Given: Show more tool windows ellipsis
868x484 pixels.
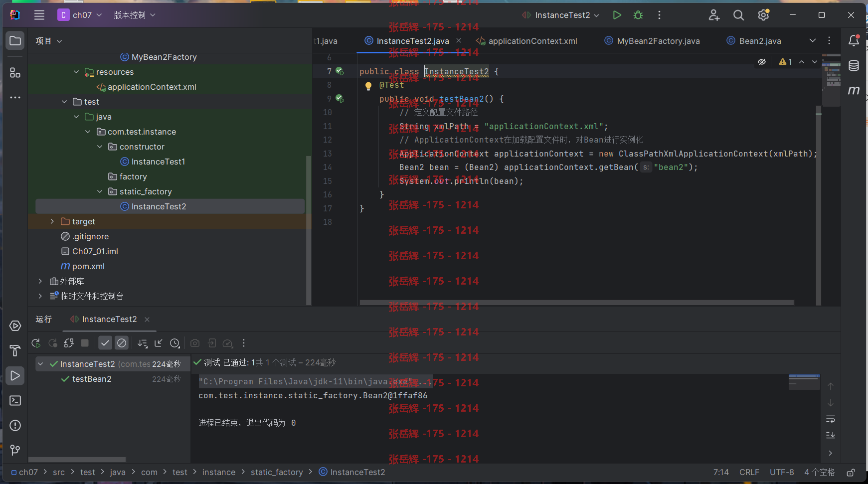Looking at the screenshot, I should (x=15, y=97).
